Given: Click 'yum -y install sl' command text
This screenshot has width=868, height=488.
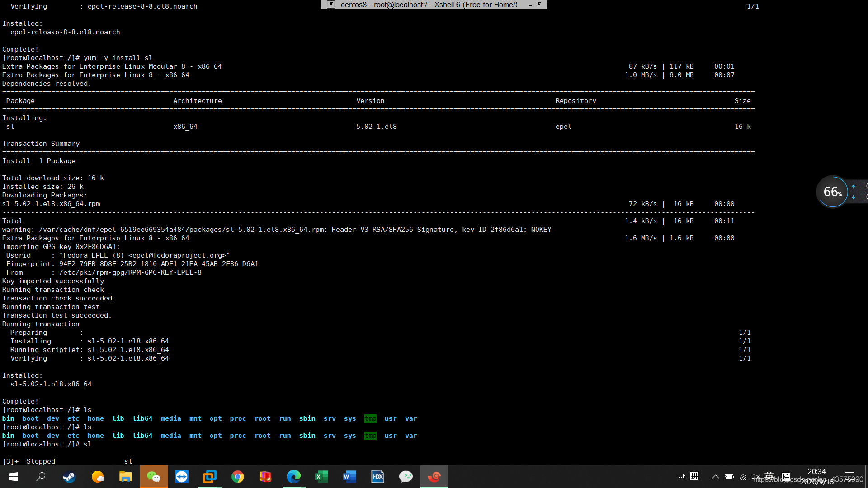Looking at the screenshot, I should pyautogui.click(x=118, y=58).
